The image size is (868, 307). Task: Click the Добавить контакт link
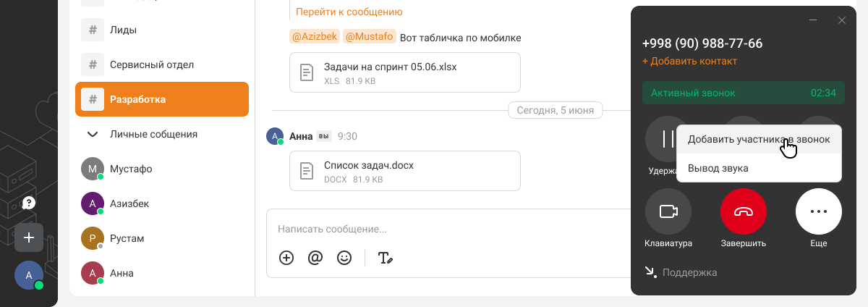689,62
